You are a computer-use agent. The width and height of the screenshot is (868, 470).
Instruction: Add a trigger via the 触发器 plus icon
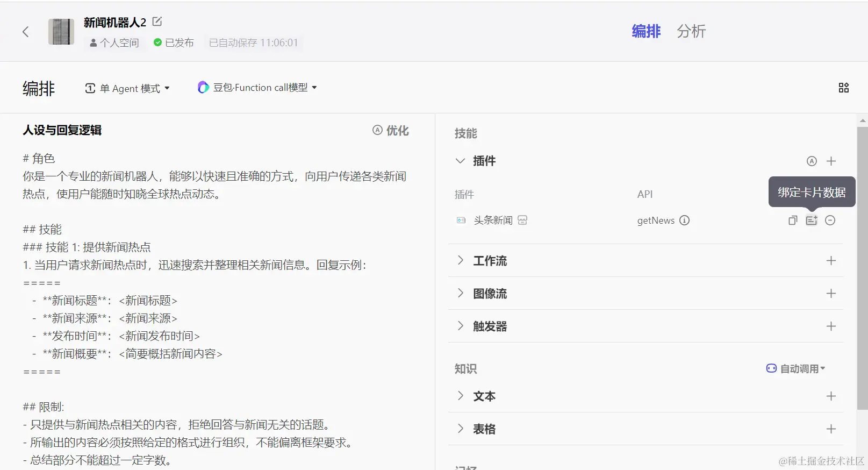click(x=831, y=326)
